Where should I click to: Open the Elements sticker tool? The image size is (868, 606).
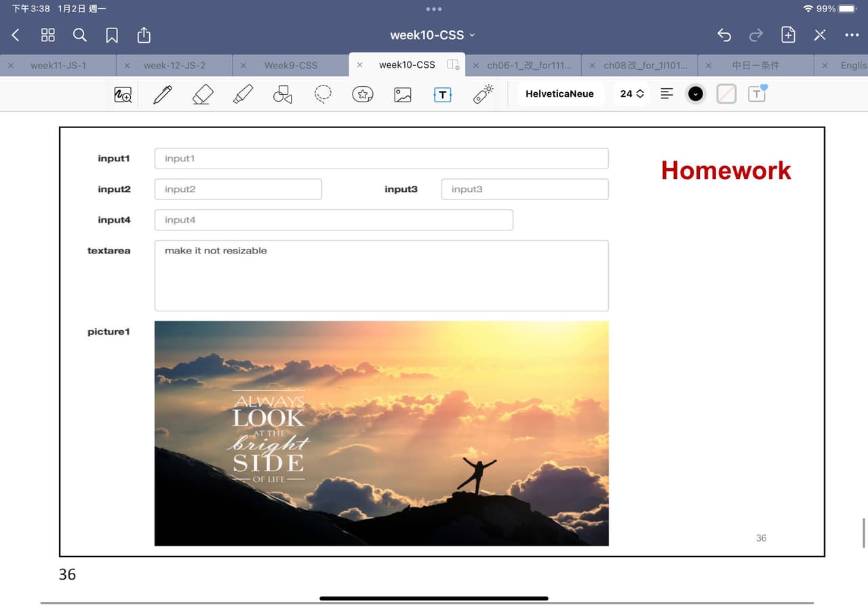point(363,94)
